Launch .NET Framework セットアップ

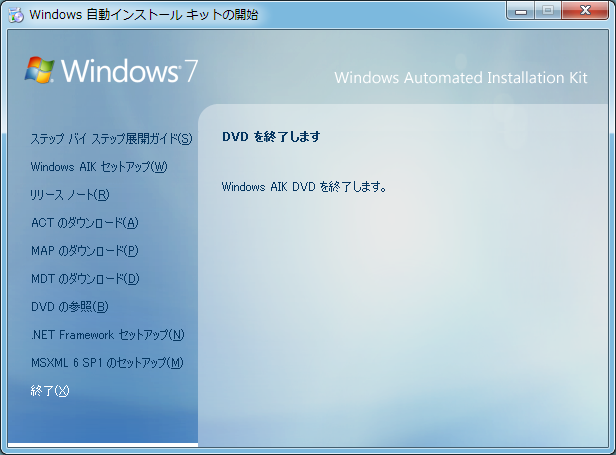coord(107,335)
